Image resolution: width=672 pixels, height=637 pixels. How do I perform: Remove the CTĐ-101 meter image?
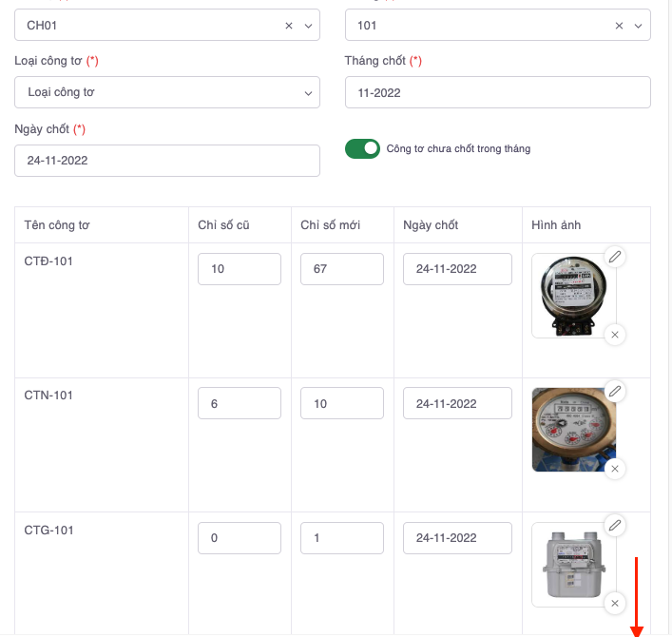pyautogui.click(x=615, y=335)
